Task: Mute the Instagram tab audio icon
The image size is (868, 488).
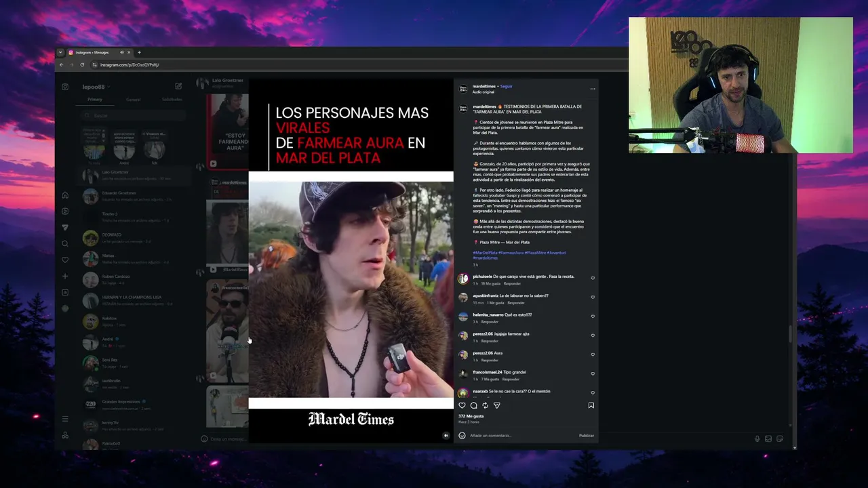Action: [x=121, y=52]
